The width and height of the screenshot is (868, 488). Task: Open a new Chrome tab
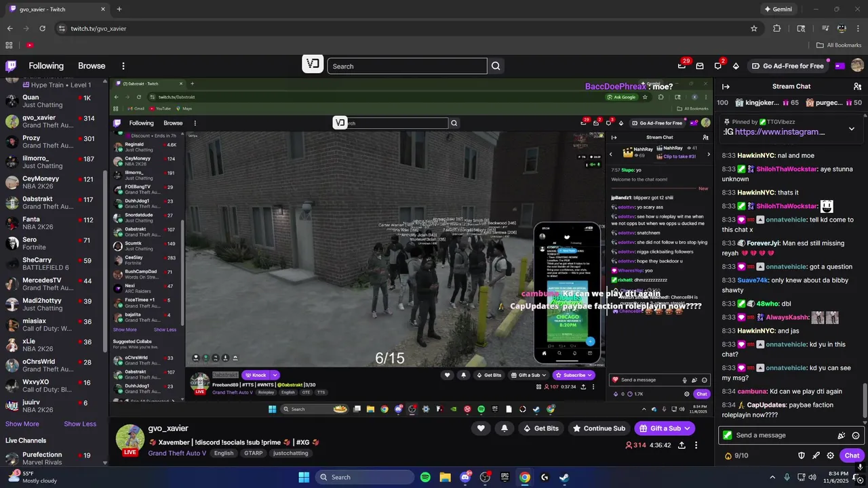pyautogui.click(x=119, y=9)
